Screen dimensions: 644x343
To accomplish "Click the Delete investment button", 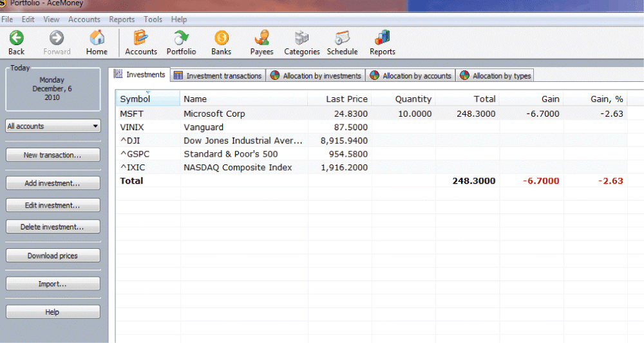I will coord(53,228).
